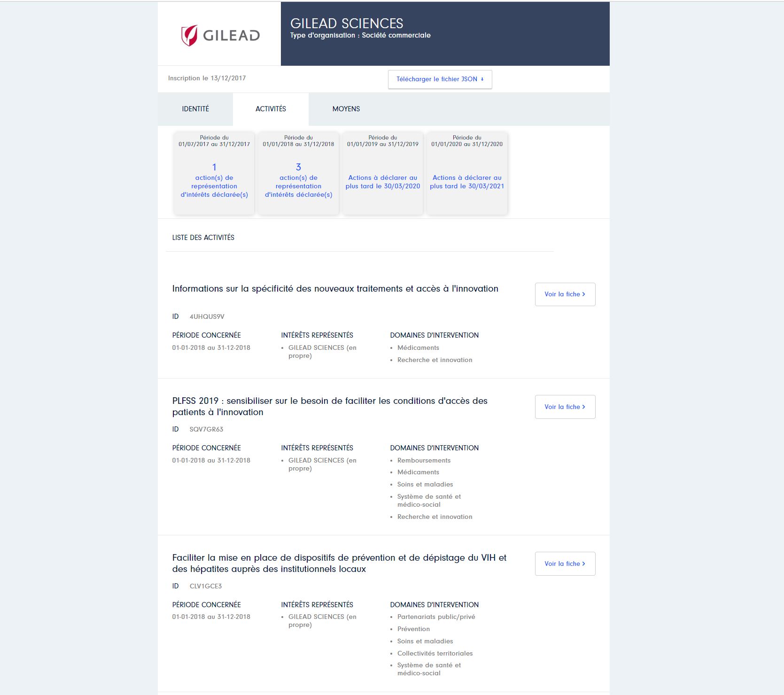Click the LISTE DES ACTIVITÉS heading
This screenshot has width=784, height=695.
[x=203, y=238]
